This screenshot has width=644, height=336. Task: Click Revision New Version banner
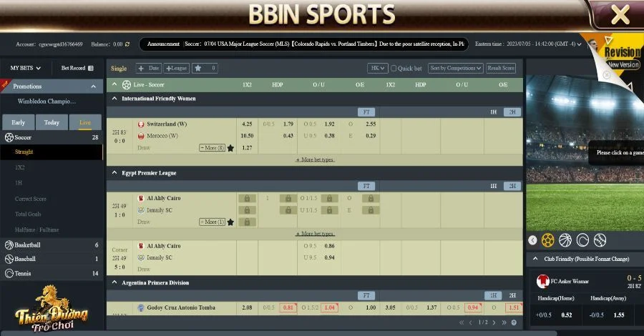(x=623, y=56)
